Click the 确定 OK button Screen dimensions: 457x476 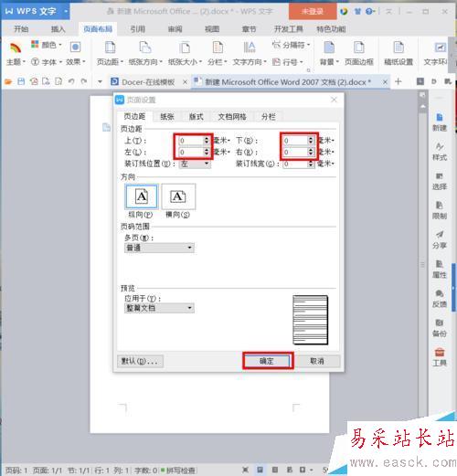pos(268,361)
